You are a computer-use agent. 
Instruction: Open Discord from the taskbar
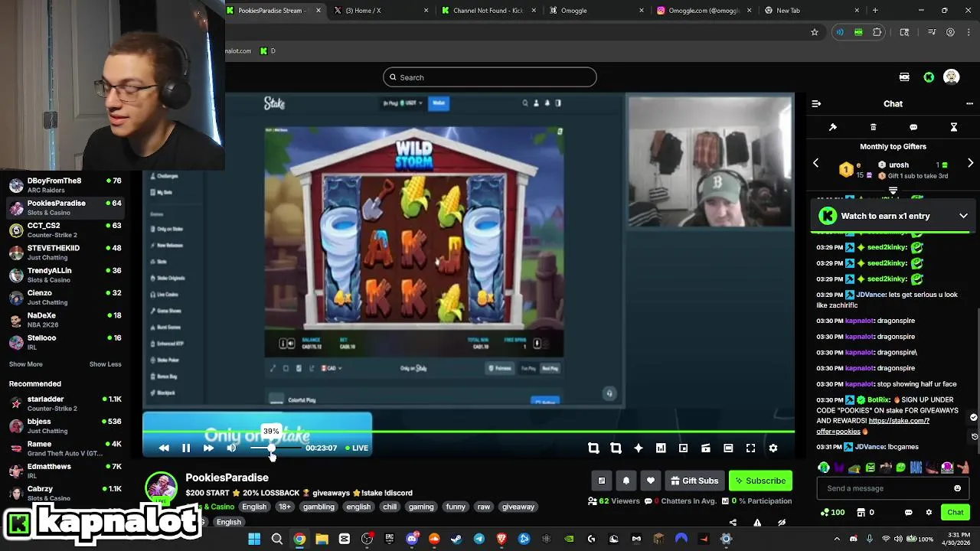412,539
